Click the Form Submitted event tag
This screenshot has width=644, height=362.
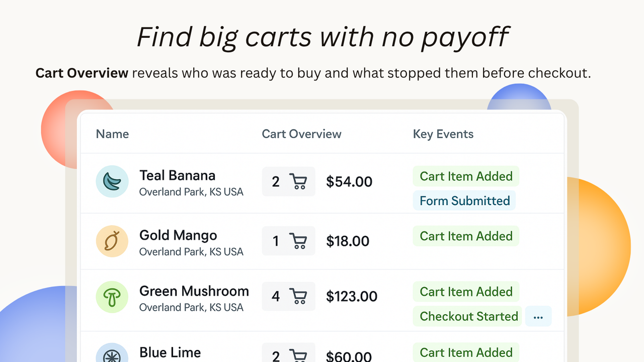464,201
